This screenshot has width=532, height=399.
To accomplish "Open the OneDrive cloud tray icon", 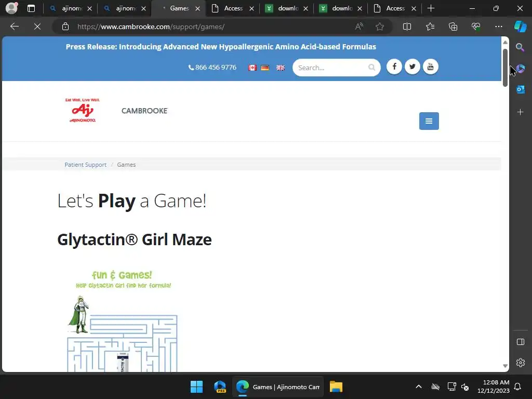I will click(435, 387).
